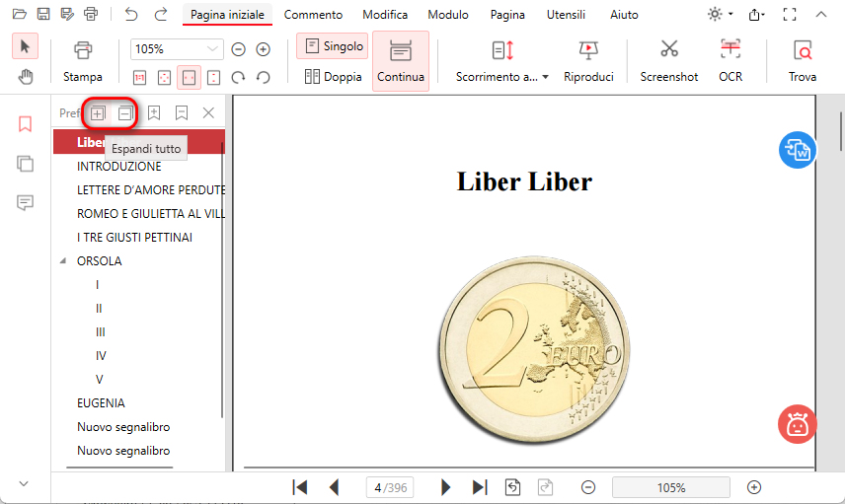Open the Pagina tab
The image size is (845, 504).
coord(507,15)
